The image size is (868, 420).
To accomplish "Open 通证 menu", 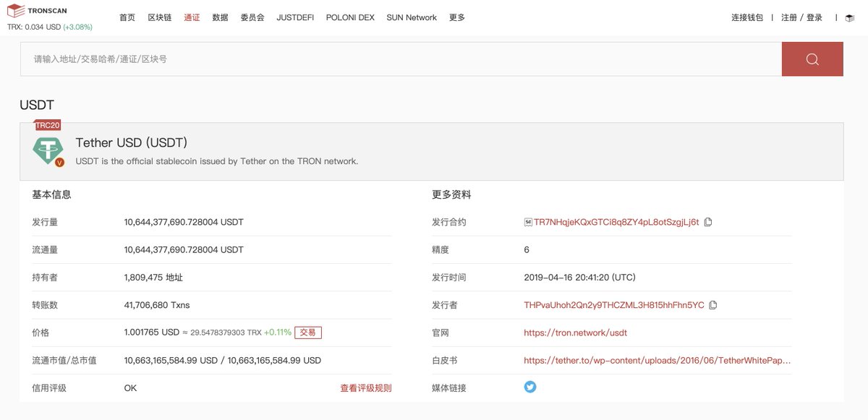I will pyautogui.click(x=192, y=17).
